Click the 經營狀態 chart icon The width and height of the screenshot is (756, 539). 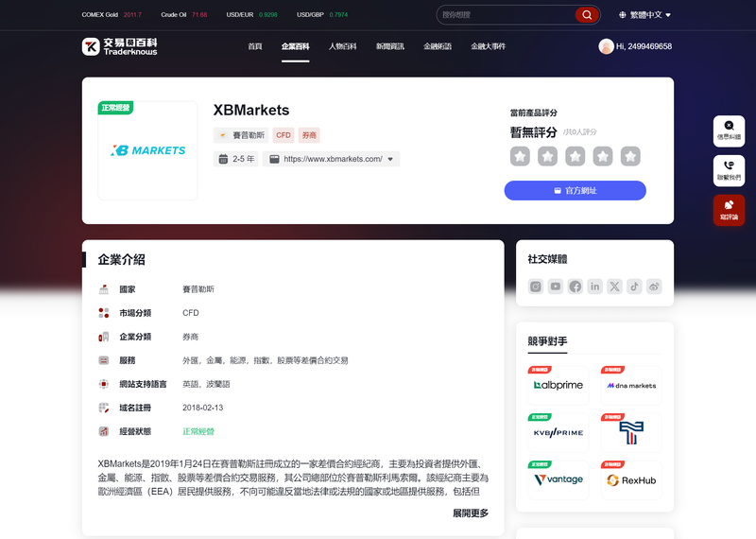click(x=104, y=431)
